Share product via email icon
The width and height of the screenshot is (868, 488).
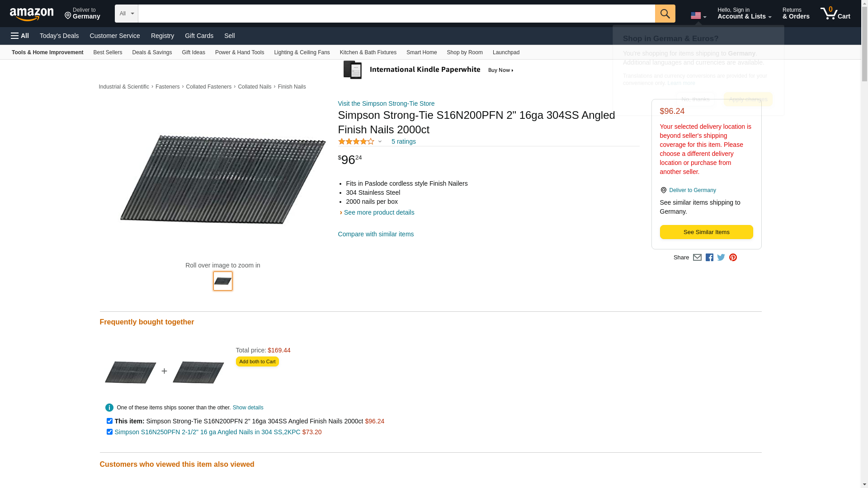pos(697,258)
